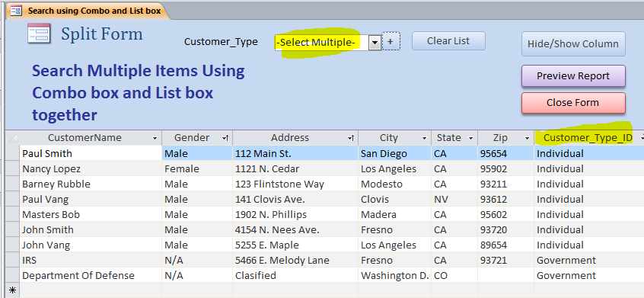Select the new record row asterisk selector
The height and width of the screenshot is (298, 644).
click(12, 290)
